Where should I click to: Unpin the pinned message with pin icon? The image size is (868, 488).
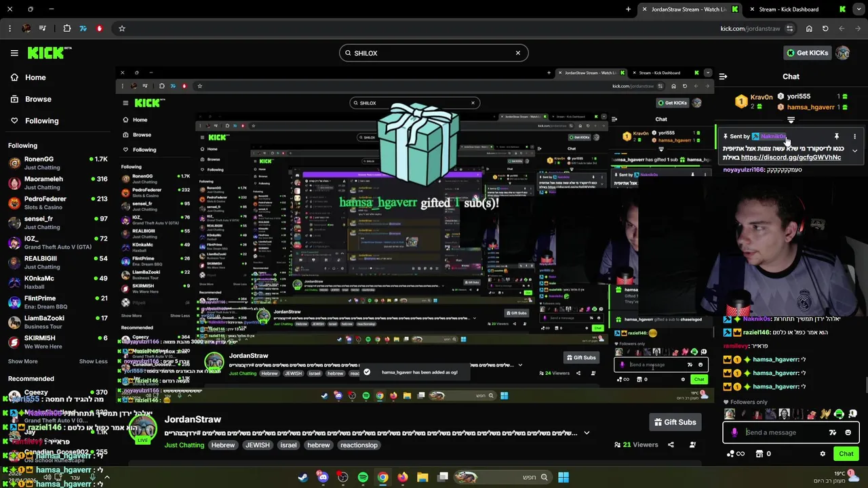[x=836, y=136]
